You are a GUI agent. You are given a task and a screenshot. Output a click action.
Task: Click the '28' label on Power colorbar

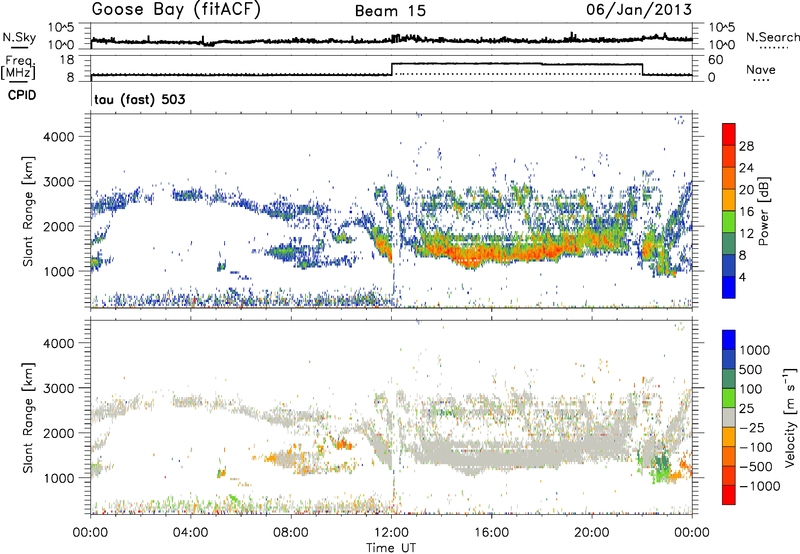746,146
